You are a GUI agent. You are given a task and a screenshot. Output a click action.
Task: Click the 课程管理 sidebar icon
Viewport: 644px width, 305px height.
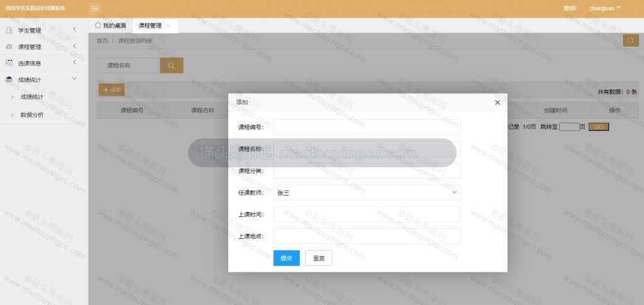coord(9,47)
